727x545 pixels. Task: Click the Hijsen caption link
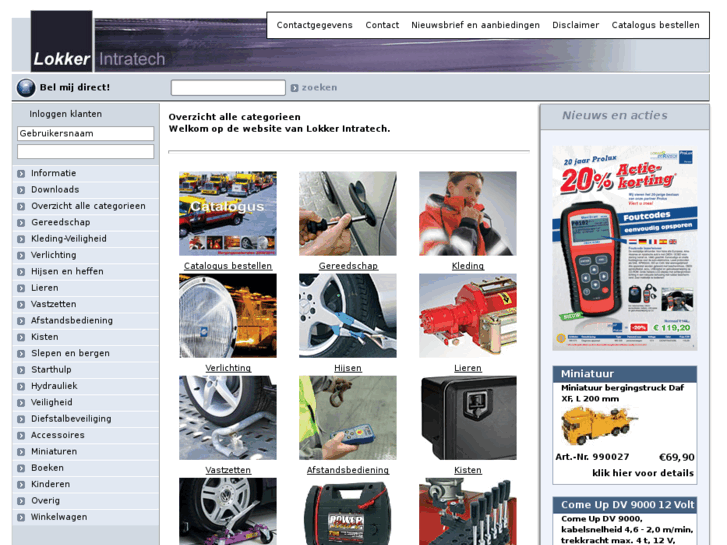pos(348,368)
